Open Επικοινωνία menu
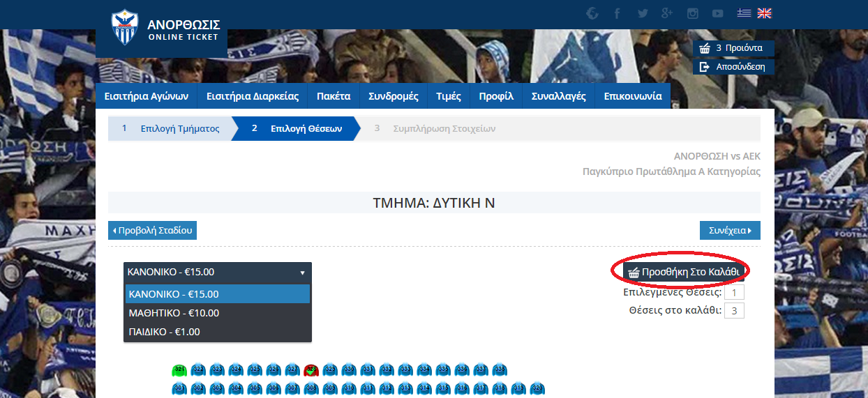The height and width of the screenshot is (398, 868). click(633, 96)
